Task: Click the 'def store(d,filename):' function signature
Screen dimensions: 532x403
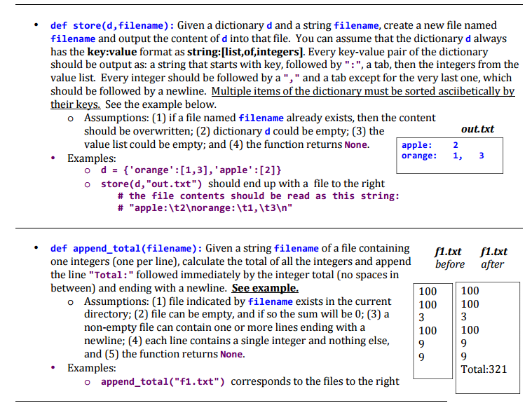Action: click(112, 25)
